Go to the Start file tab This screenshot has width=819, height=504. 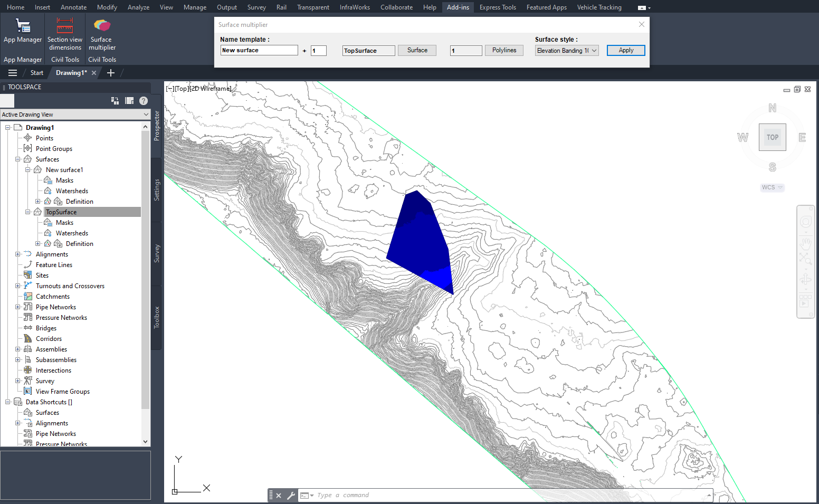click(37, 73)
